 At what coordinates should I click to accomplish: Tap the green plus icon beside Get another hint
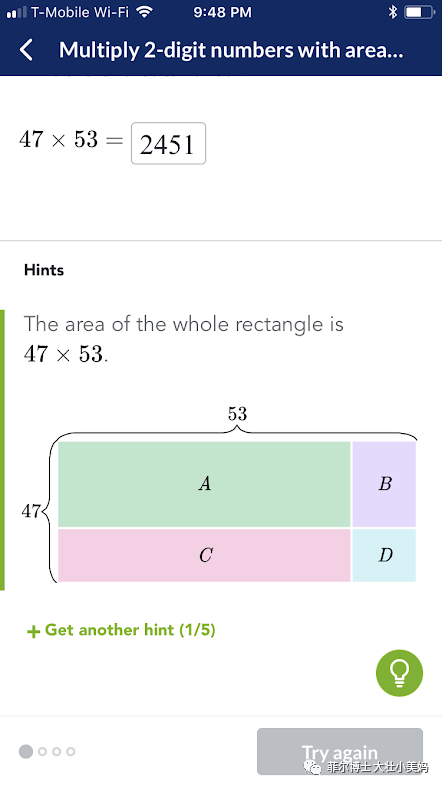(x=33, y=631)
